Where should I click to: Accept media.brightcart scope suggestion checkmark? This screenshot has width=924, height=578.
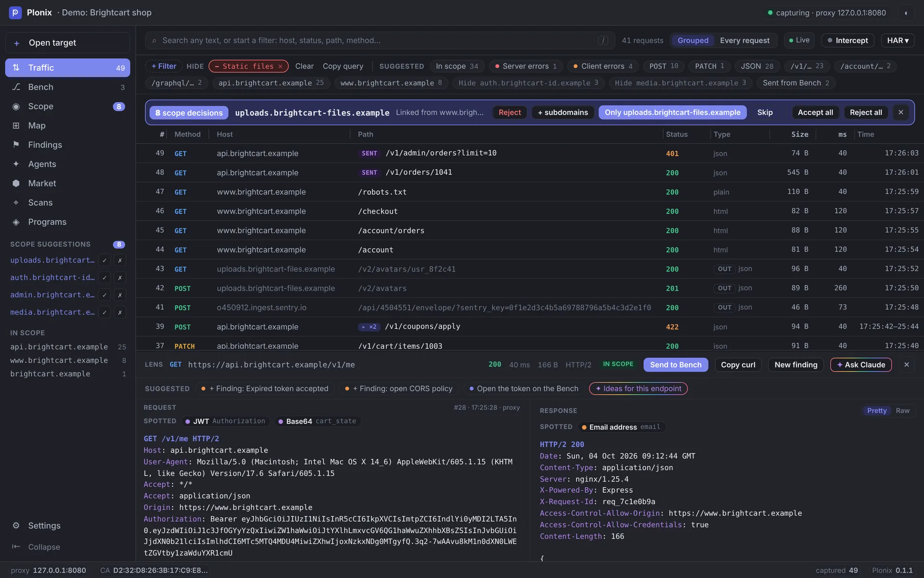[x=104, y=312]
